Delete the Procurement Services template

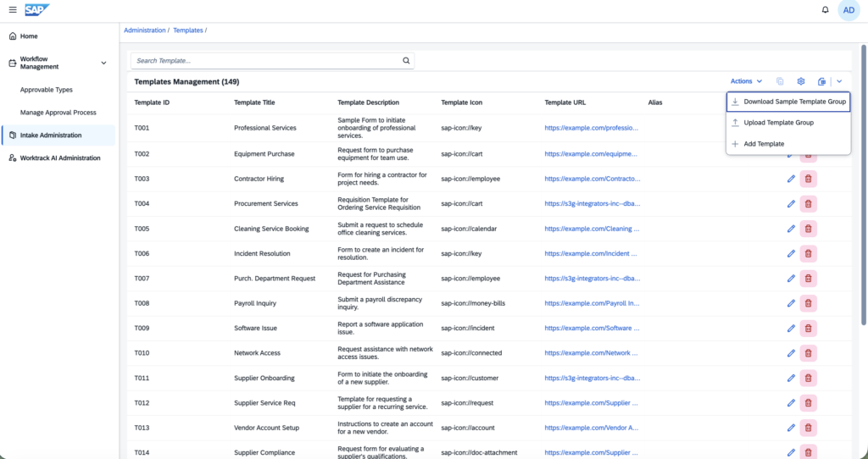click(808, 203)
